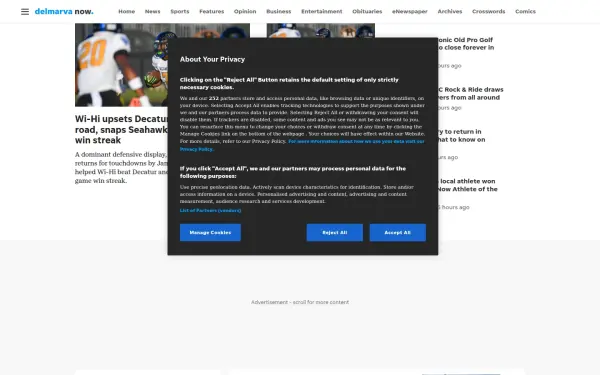Go to Obituaries page
This screenshot has height=375, width=600.
(x=367, y=11)
